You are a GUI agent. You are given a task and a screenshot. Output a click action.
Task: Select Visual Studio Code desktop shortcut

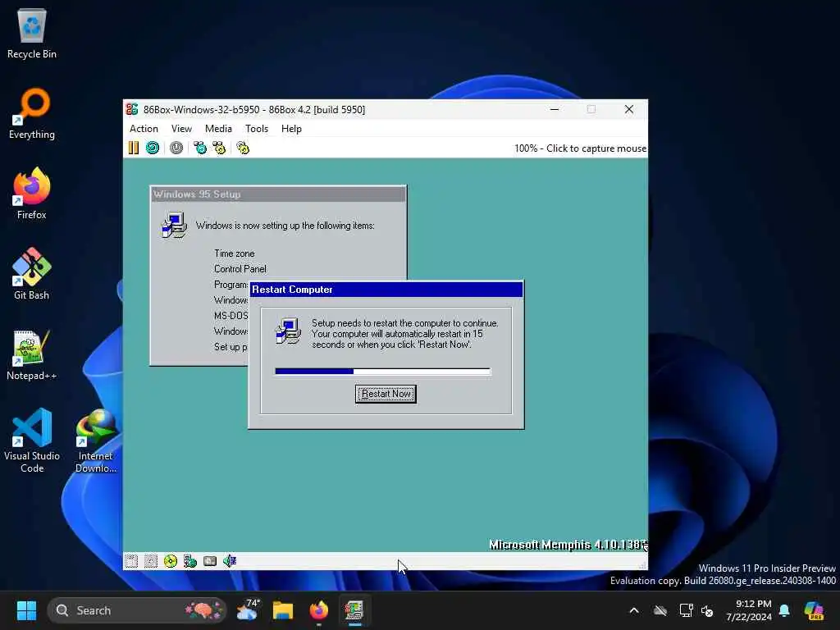pos(32,441)
